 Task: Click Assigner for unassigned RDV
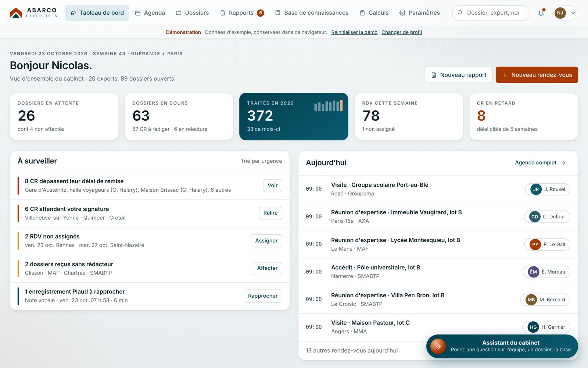pos(266,241)
